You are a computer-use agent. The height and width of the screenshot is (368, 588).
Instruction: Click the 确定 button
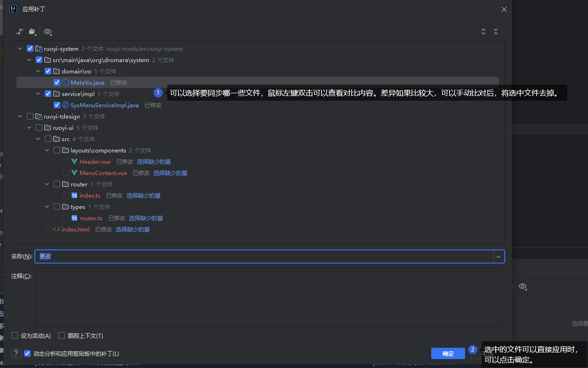[448, 353]
